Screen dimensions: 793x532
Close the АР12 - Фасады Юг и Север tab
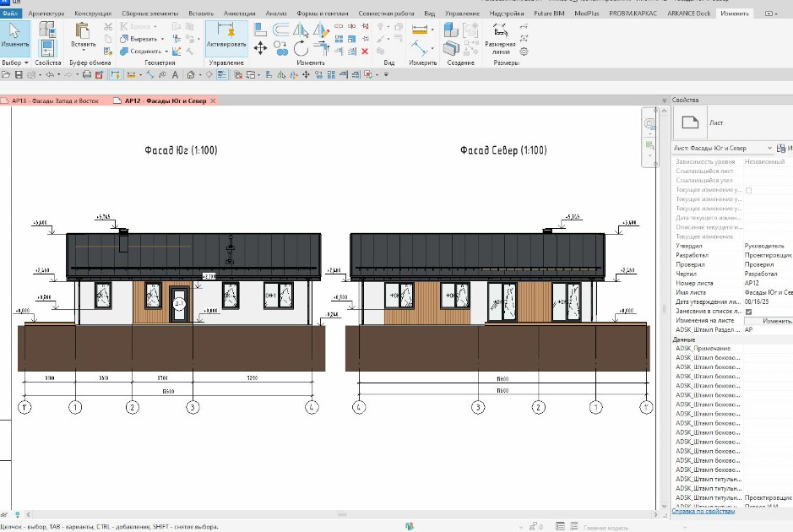(213, 101)
